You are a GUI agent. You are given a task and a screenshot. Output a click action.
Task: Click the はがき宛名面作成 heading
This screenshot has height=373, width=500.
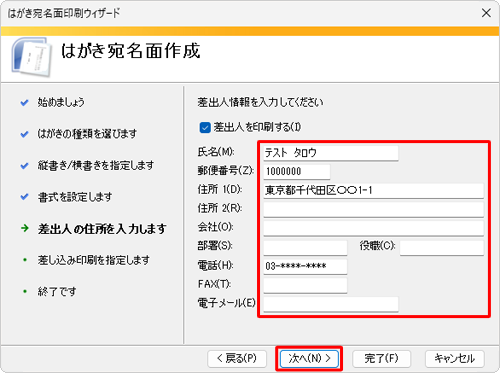click(x=131, y=51)
